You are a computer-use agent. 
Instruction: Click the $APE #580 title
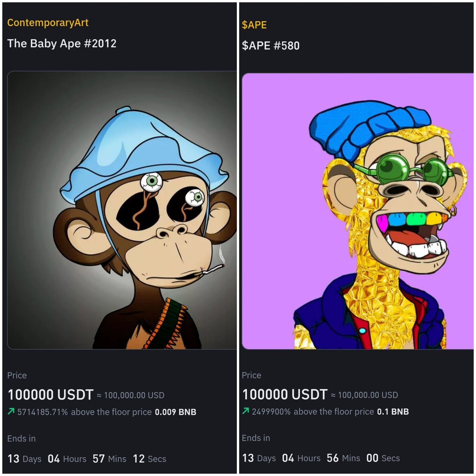271,46
